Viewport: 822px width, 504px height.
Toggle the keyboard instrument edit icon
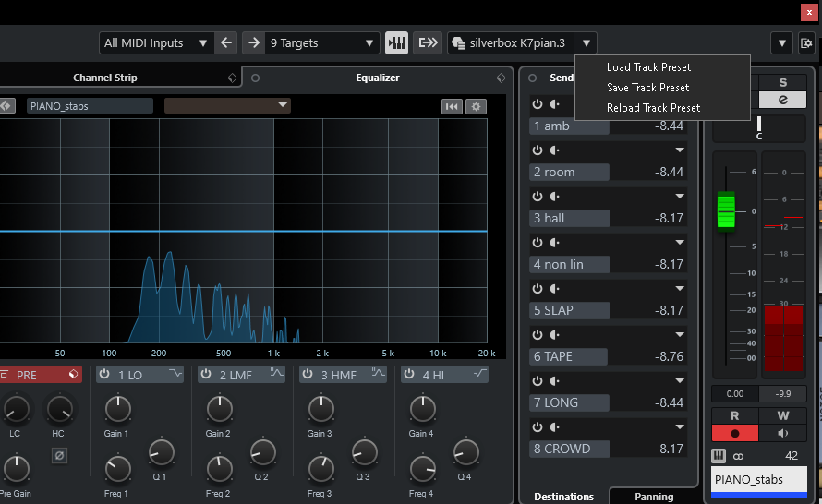(x=397, y=43)
